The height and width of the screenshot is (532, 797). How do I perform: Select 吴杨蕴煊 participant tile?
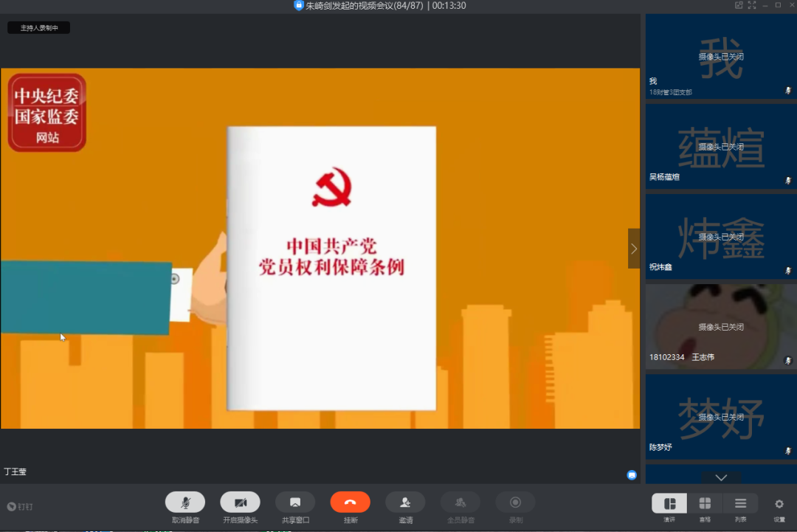[720, 146]
